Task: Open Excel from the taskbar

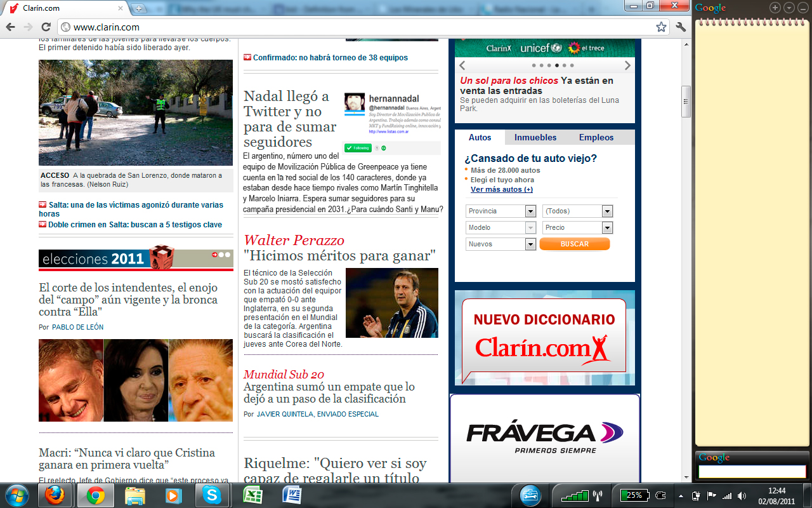Action: 254,495
